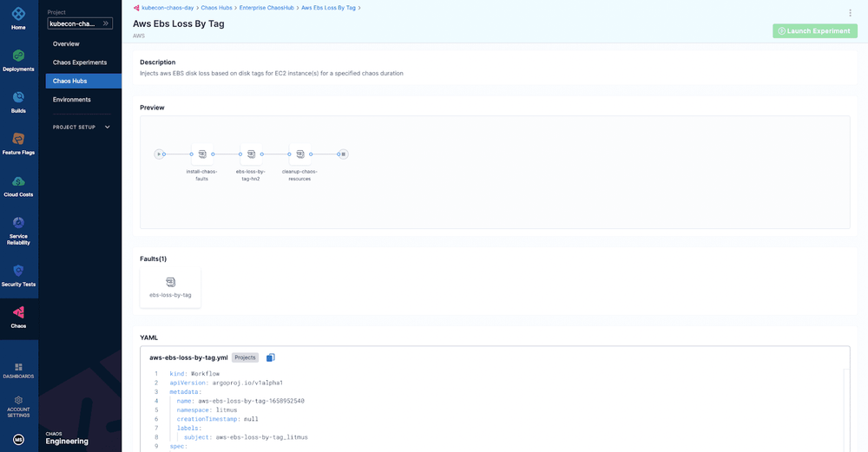Open the three-dot options menu
The image size is (868, 452).
point(850,13)
